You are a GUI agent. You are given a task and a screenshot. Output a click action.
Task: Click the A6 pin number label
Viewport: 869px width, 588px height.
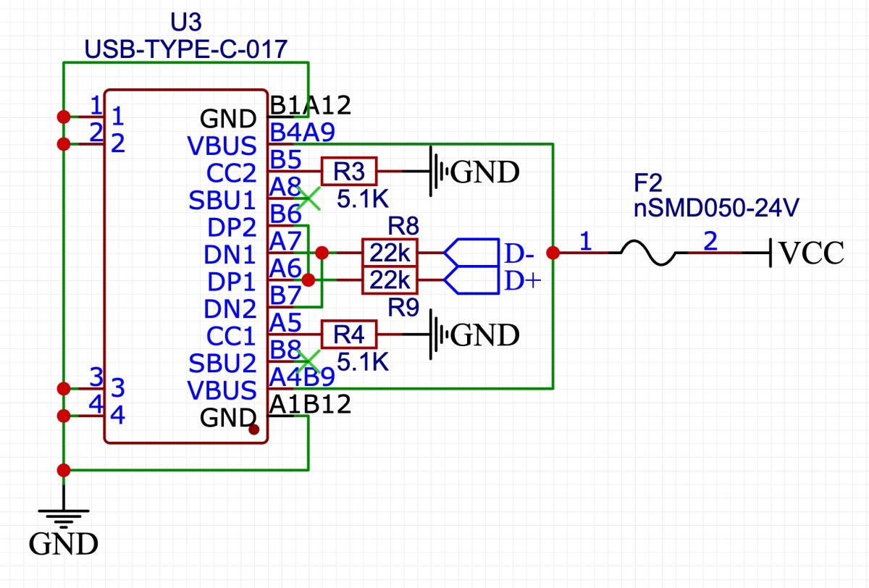285,268
